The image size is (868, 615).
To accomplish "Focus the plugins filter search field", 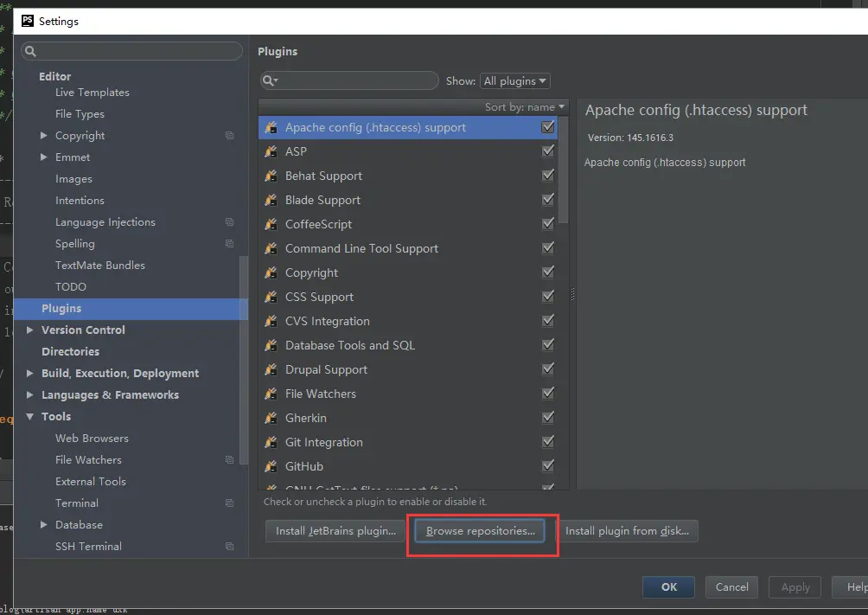I will [349, 81].
